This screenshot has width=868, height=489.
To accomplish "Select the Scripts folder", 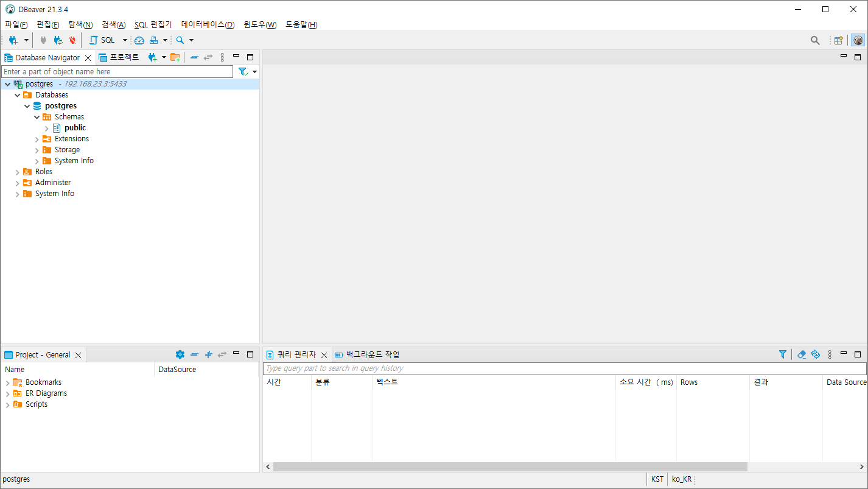I will click(37, 404).
